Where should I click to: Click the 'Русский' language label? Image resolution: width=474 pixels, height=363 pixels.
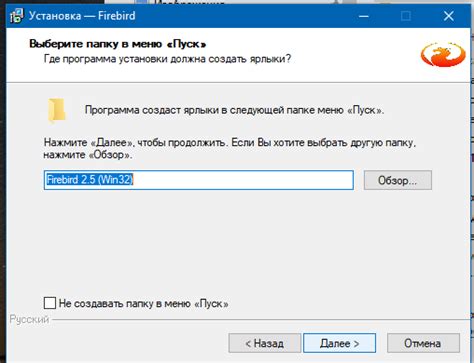[29, 319]
